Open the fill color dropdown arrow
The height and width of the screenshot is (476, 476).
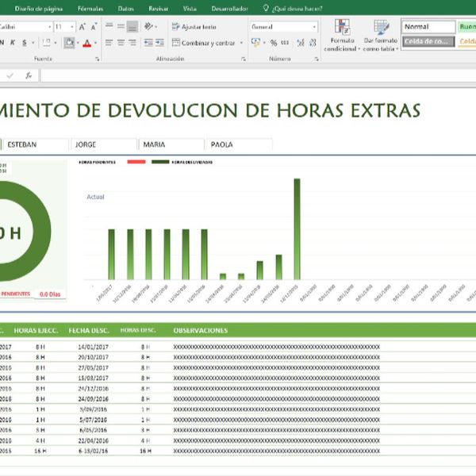coord(78,43)
